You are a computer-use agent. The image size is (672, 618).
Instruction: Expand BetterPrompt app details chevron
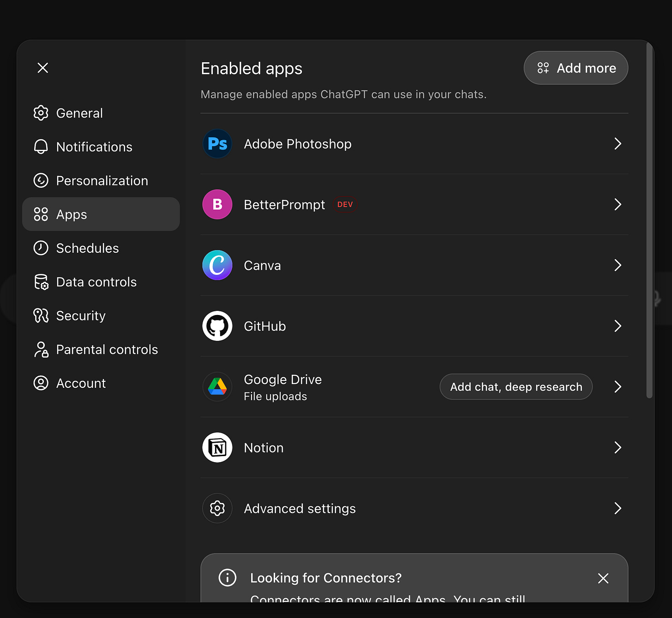[618, 204]
